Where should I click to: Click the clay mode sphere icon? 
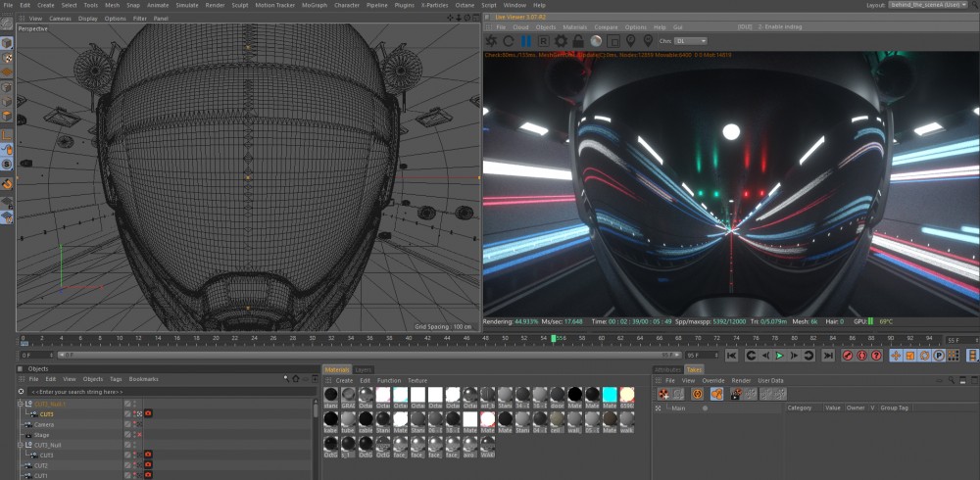(596, 40)
